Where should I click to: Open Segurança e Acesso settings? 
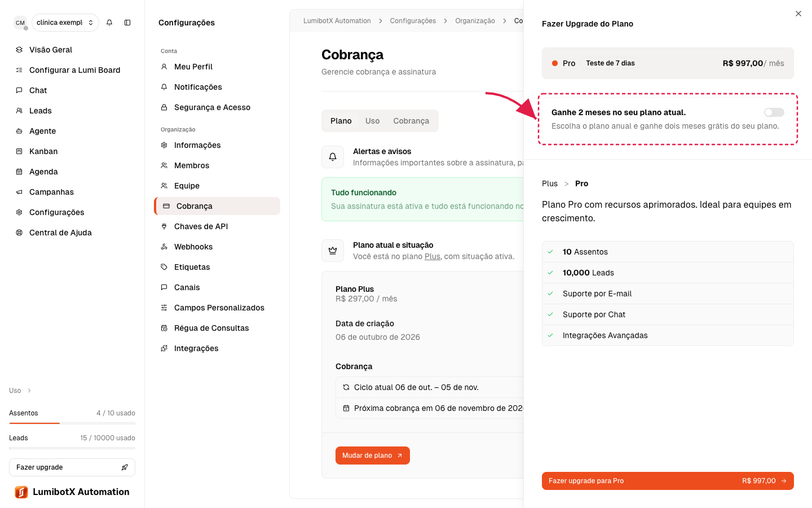click(217, 107)
